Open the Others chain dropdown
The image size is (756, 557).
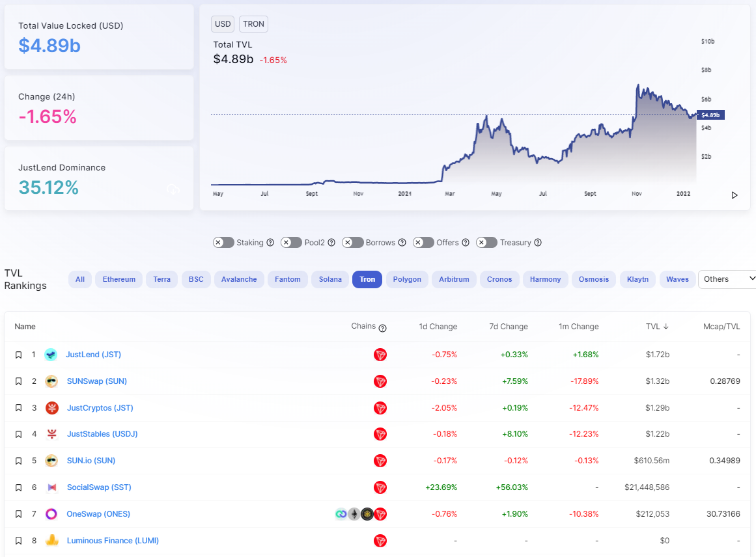(x=729, y=279)
